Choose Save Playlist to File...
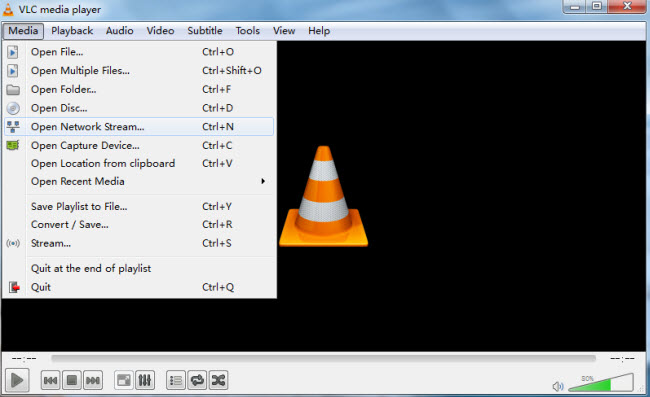The height and width of the screenshot is (397, 650). (x=139, y=206)
